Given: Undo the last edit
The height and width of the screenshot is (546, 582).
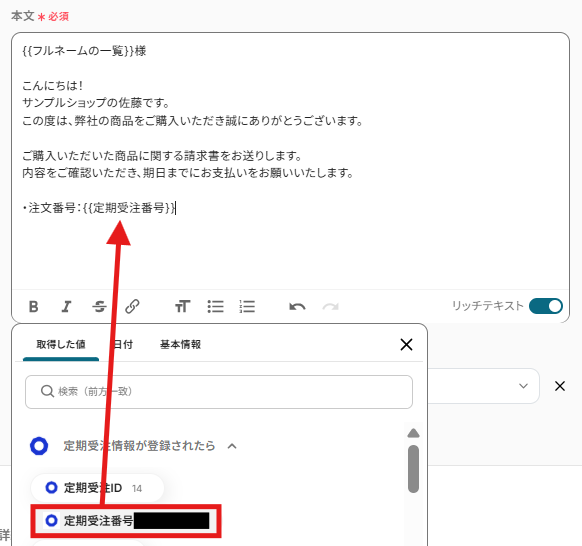Looking at the screenshot, I should [297, 307].
